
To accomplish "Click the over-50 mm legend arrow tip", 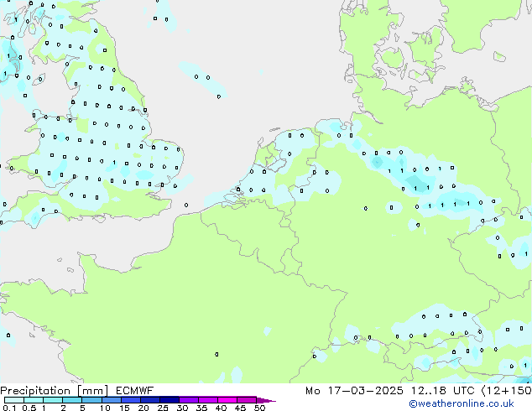I will pos(266,401).
